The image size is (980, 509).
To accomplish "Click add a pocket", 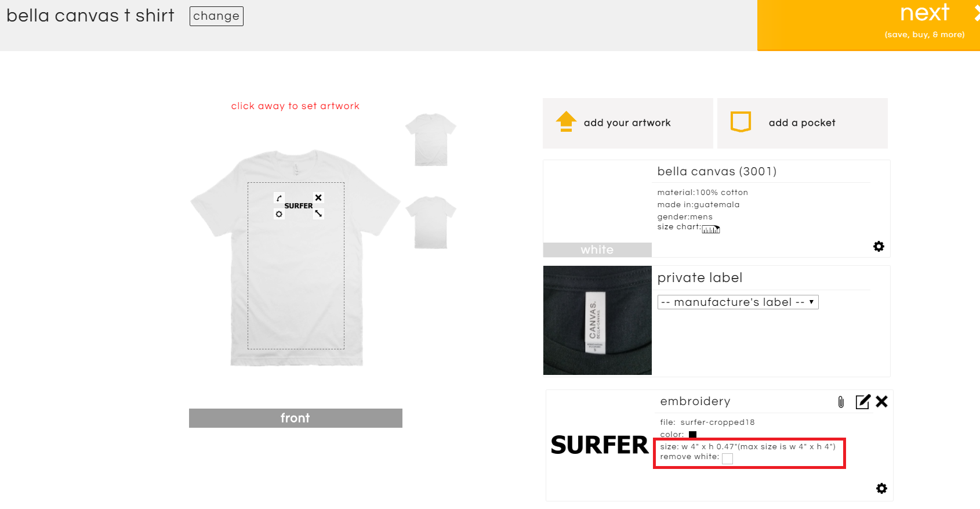I will (801, 122).
